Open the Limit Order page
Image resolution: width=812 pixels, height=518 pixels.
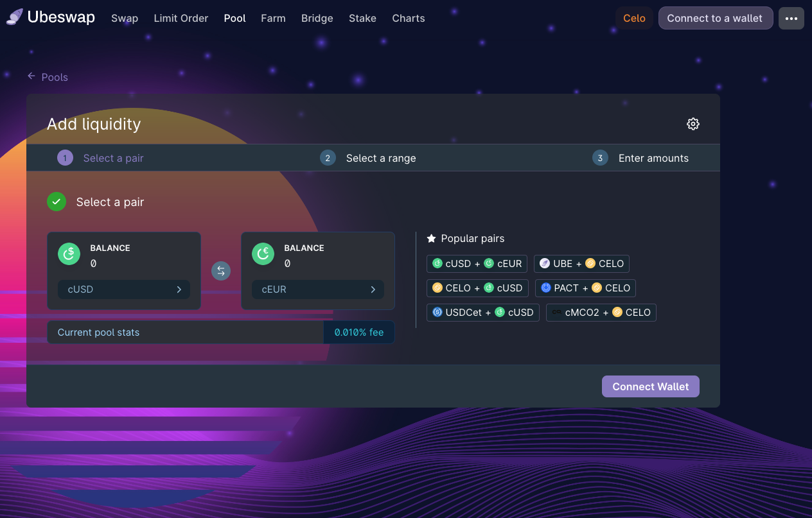pos(181,18)
